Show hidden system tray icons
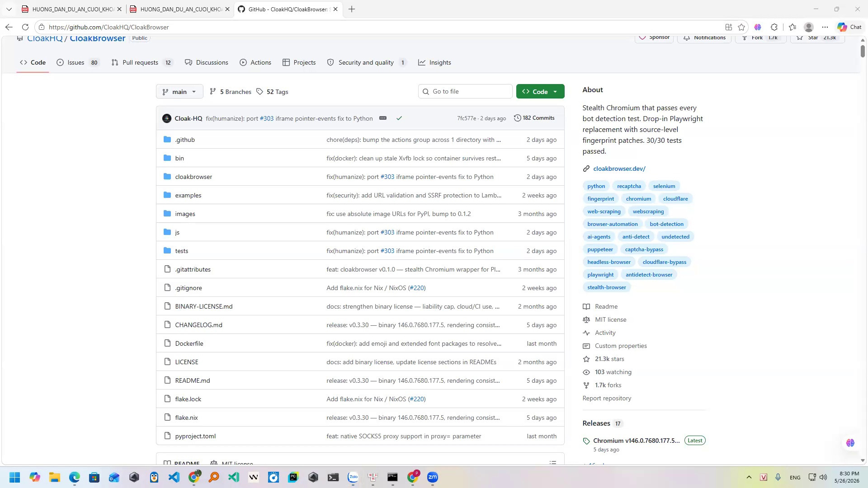 749,477
